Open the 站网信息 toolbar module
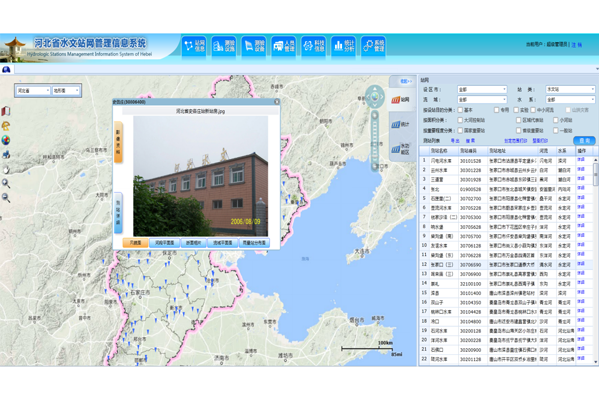The height and width of the screenshot is (400, 600). click(x=194, y=46)
